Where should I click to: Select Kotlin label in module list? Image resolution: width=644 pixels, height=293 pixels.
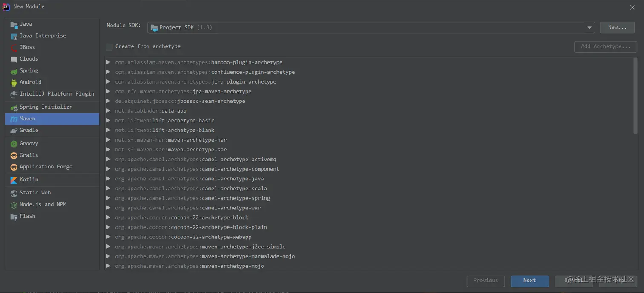pos(29,180)
